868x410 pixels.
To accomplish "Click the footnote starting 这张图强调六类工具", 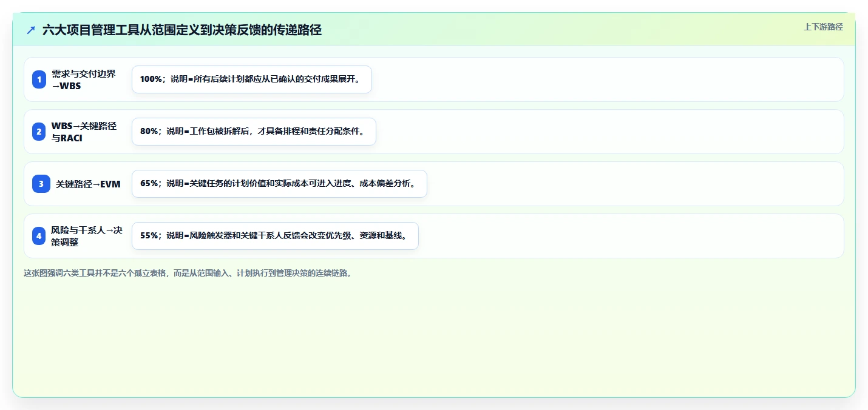I will point(188,273).
